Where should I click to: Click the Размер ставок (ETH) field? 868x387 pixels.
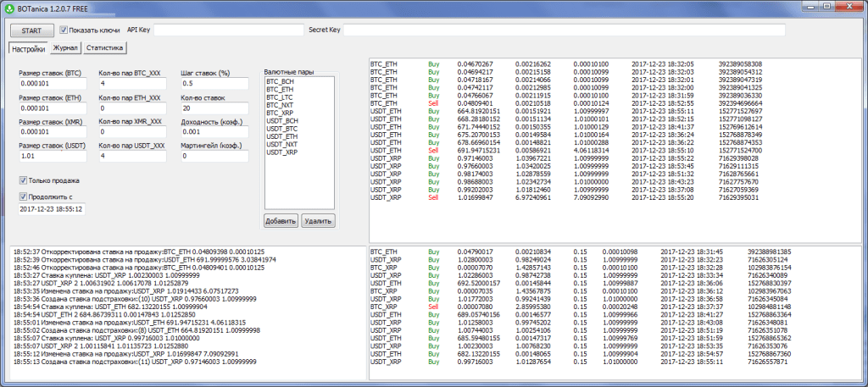pos(53,108)
